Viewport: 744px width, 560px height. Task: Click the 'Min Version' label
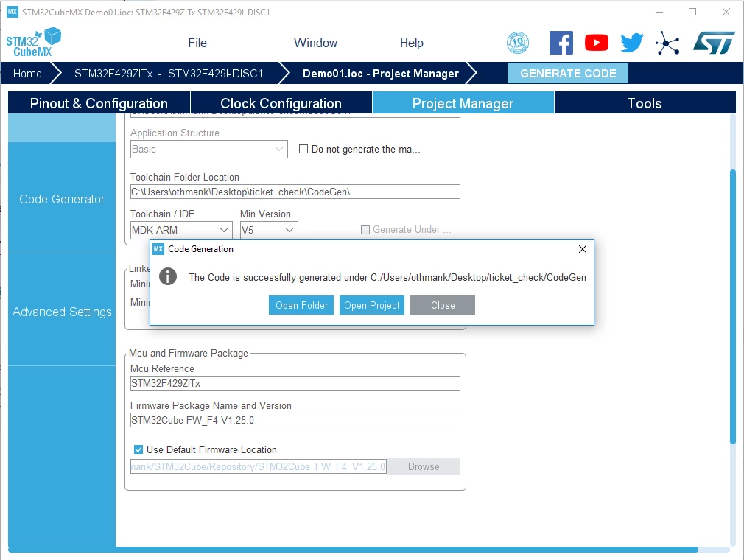click(265, 214)
